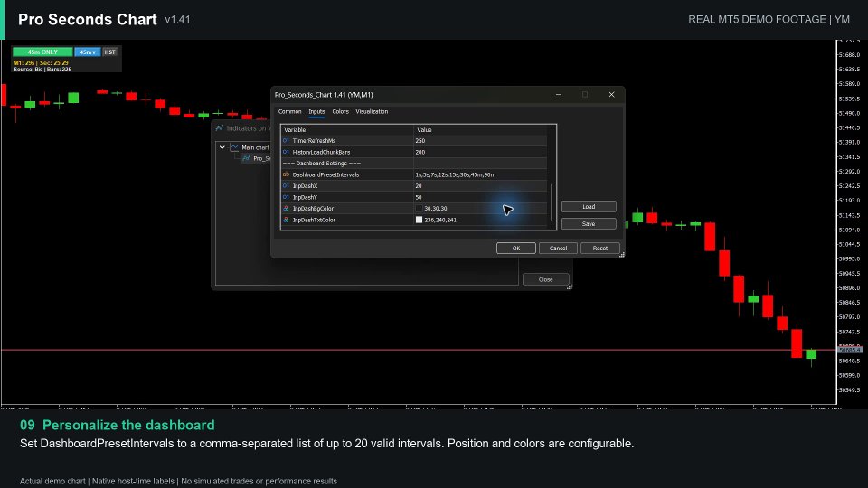Switch to the Visualization tab
868x488 pixels.
[372, 112]
